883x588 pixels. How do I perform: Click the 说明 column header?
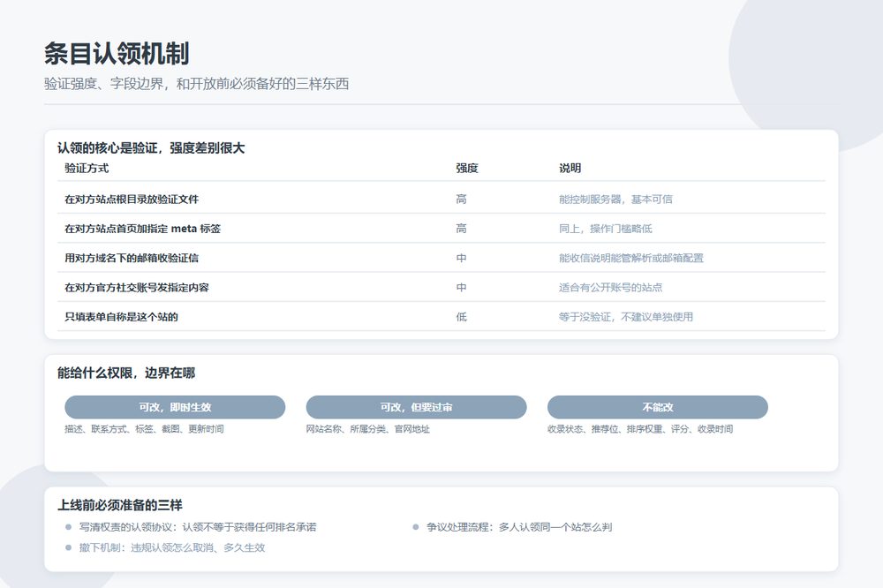coord(570,168)
